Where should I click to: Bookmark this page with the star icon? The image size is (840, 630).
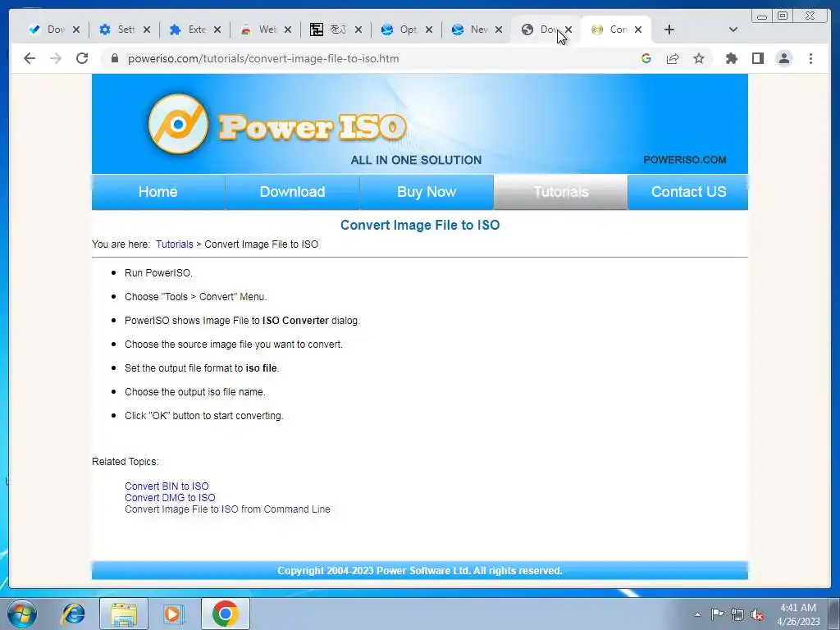699,58
